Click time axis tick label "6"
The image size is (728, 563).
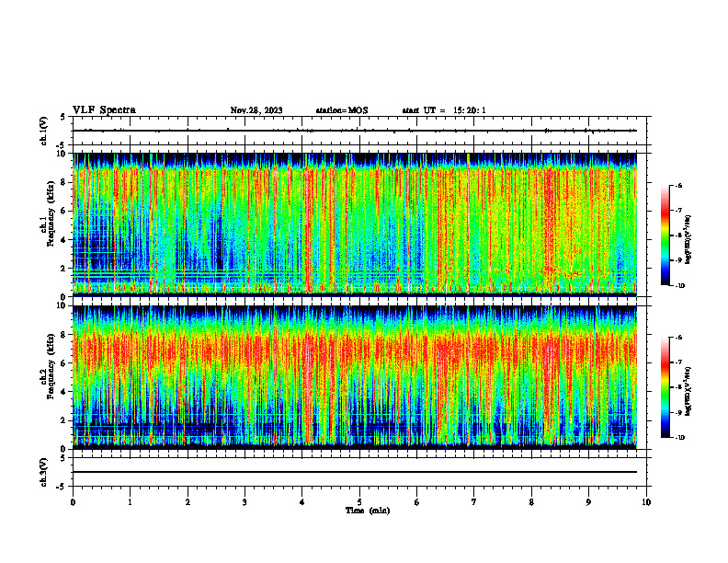click(x=416, y=502)
